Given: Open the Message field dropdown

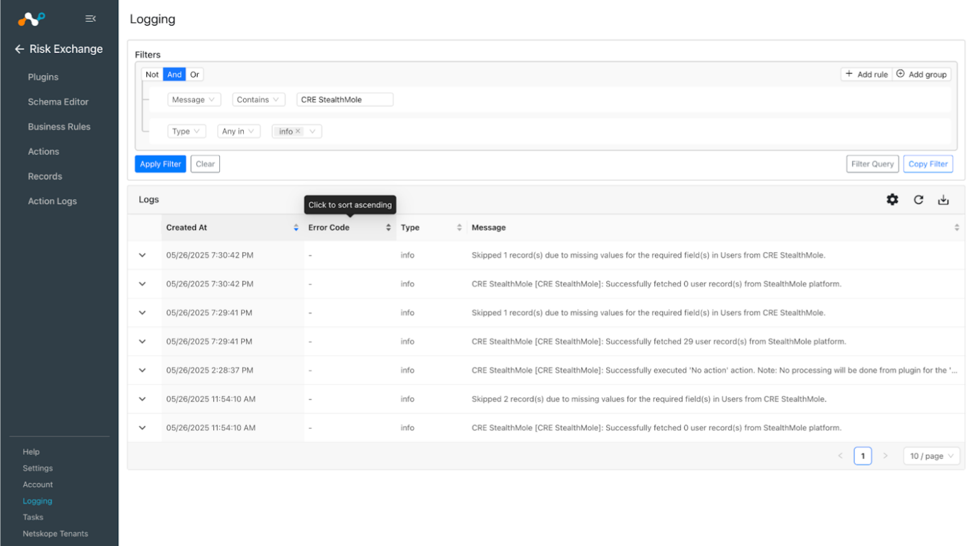Looking at the screenshot, I should [194, 99].
